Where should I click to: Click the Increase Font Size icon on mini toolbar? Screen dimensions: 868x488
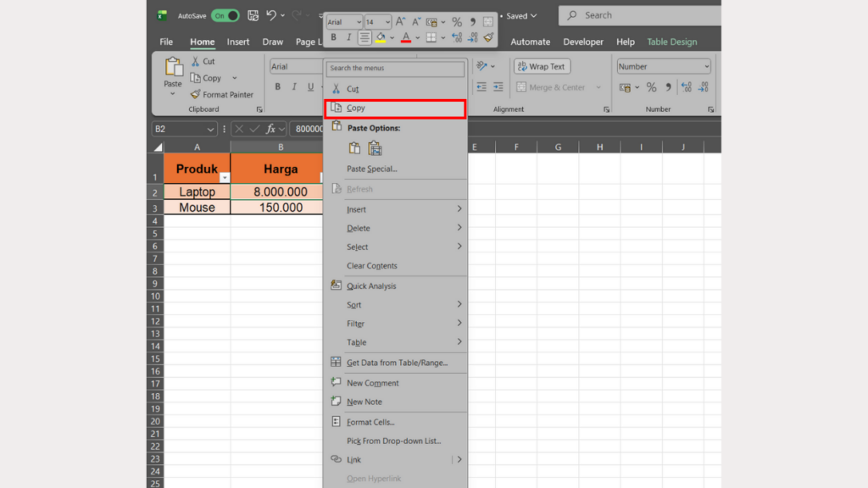coord(400,21)
